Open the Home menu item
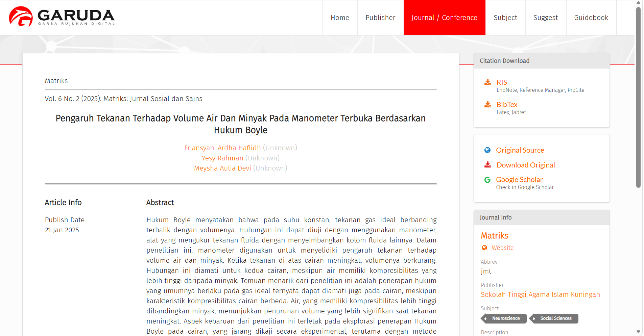Screen dimensions: 644x336 (x=340, y=18)
